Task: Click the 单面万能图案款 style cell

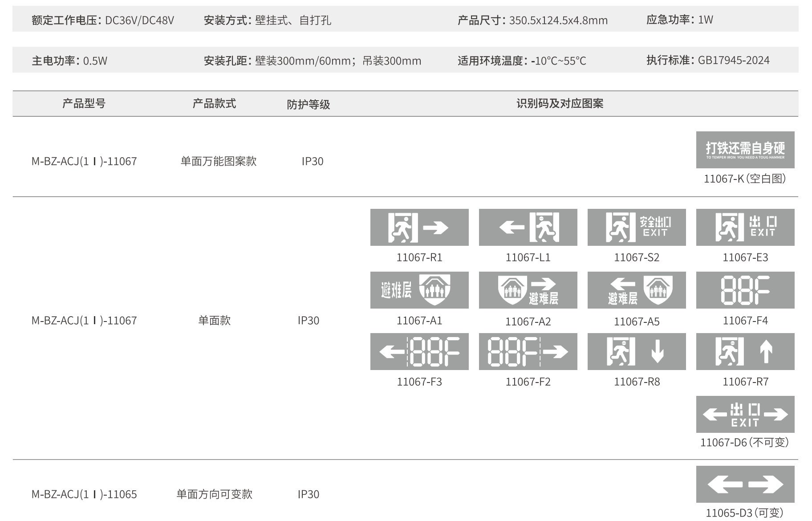Action: [x=219, y=161]
